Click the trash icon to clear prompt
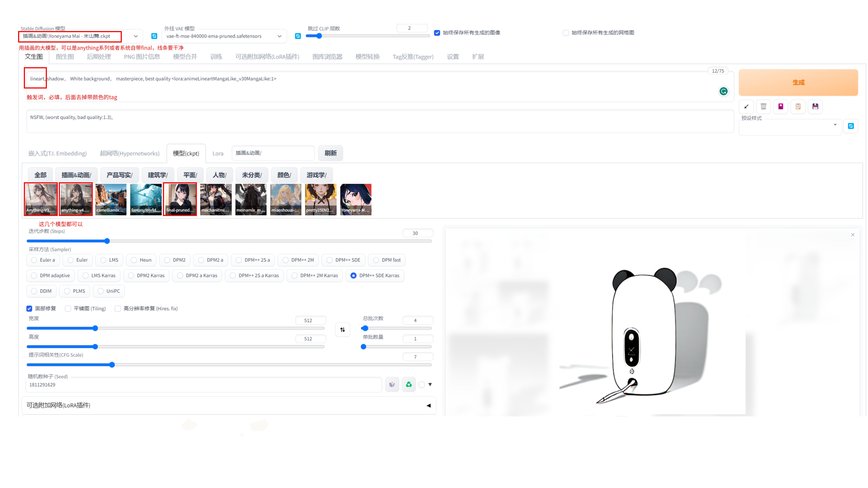Image resolution: width=868 pixels, height=488 pixels. [764, 106]
